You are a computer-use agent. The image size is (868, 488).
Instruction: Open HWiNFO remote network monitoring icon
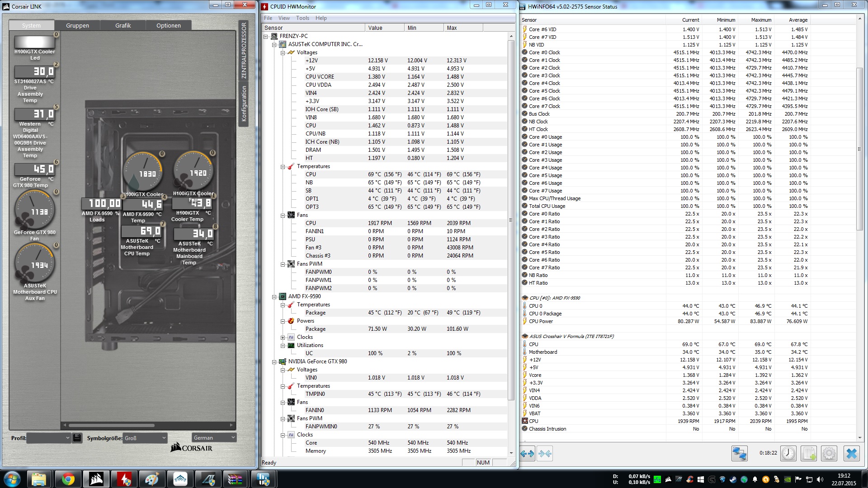tap(740, 453)
